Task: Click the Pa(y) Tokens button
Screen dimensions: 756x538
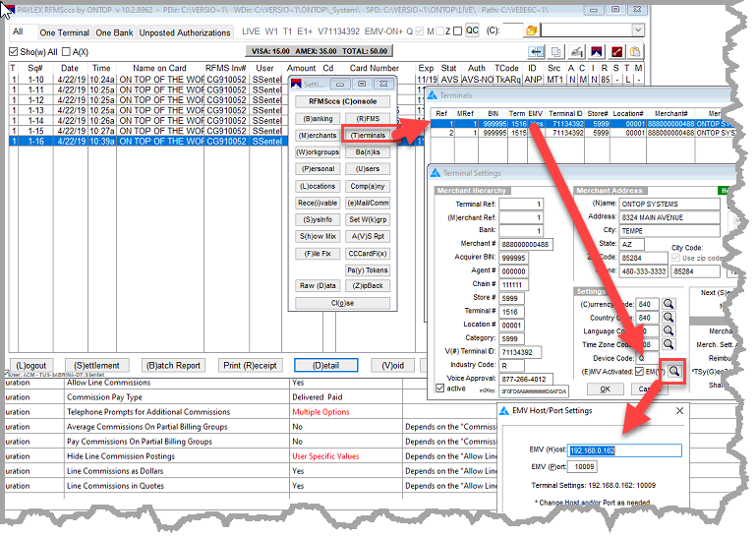Action: click(368, 270)
